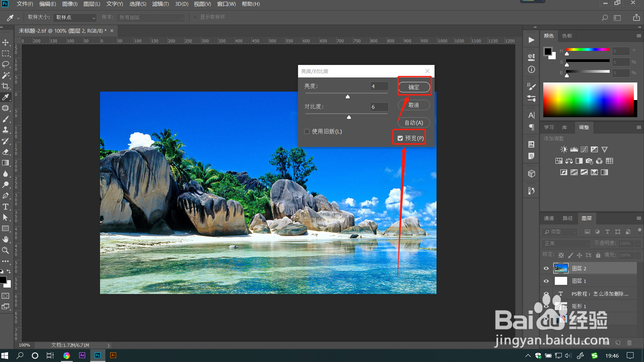This screenshot has height=362, width=644.
Task: Click the 自动(A) auto button
Action: (x=414, y=123)
